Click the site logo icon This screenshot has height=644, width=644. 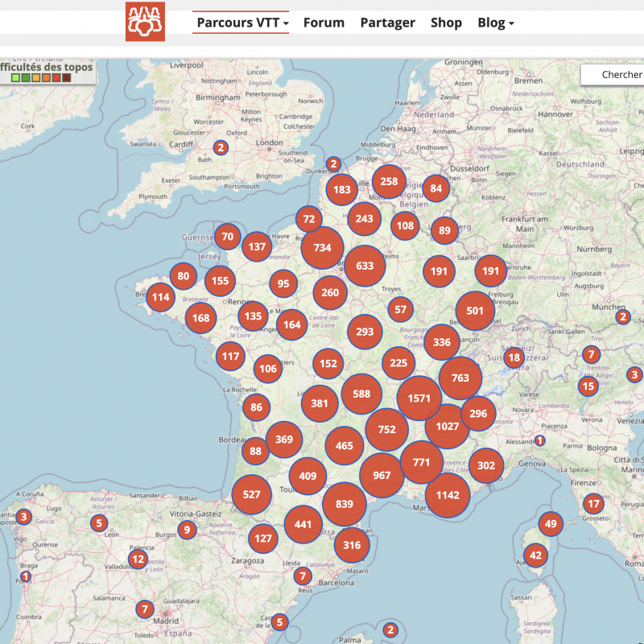(x=145, y=22)
